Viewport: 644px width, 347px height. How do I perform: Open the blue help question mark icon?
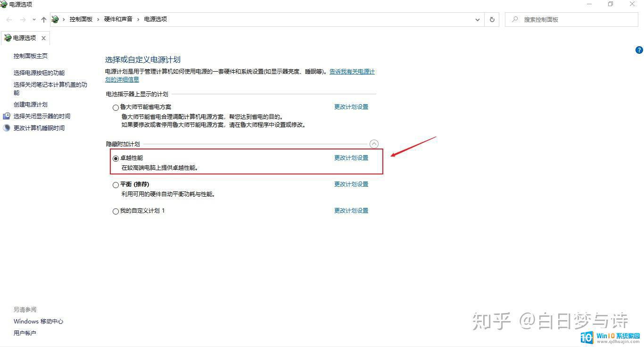pyautogui.click(x=639, y=50)
